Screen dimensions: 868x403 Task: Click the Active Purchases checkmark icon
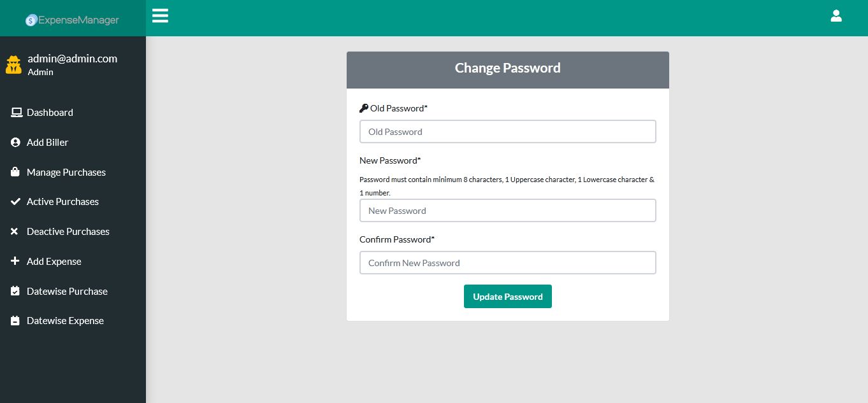16,202
